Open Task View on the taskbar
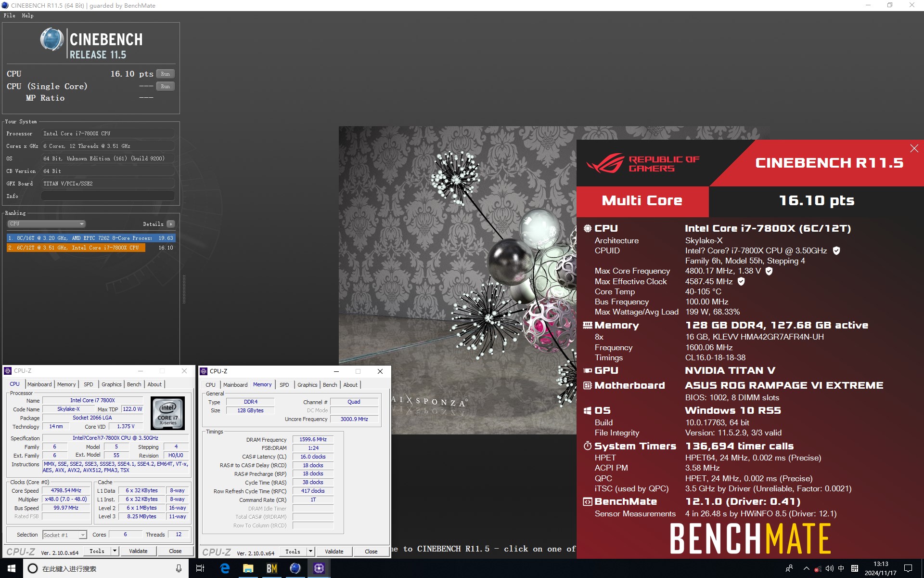This screenshot has height=578, width=924. click(200, 568)
